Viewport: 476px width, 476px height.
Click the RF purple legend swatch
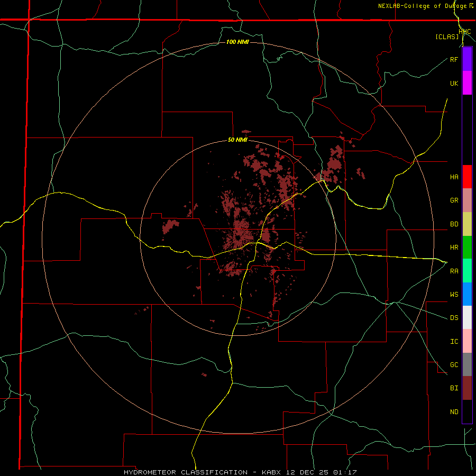coord(467,59)
